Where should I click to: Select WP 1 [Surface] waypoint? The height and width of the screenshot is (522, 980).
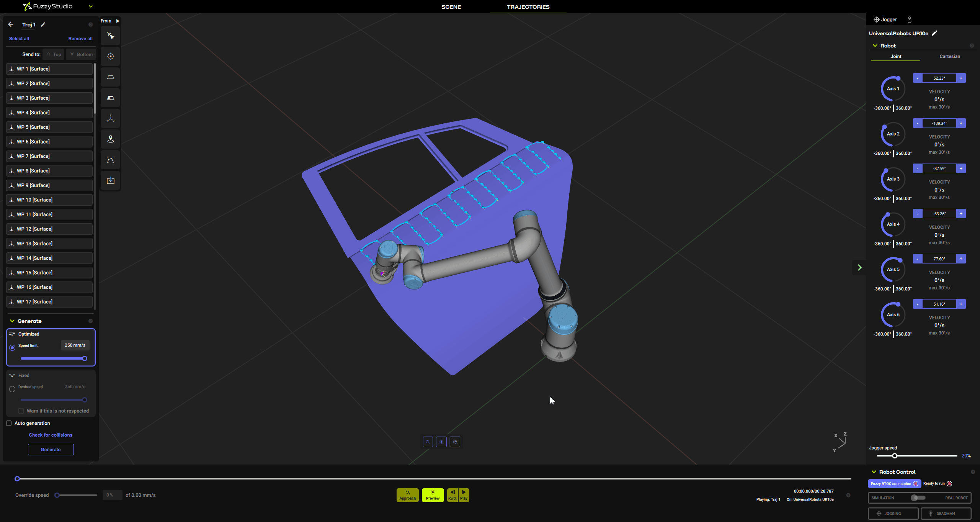point(50,69)
